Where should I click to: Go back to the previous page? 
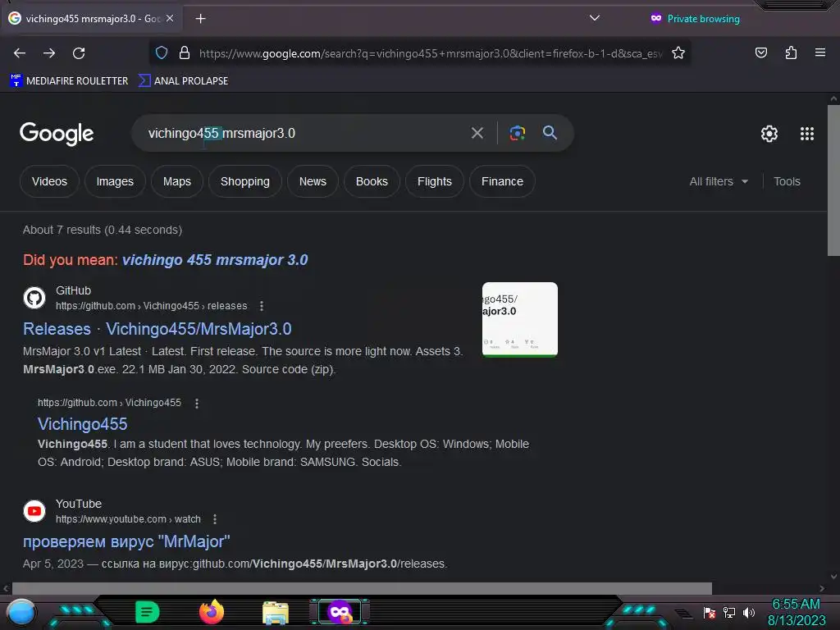(20, 53)
